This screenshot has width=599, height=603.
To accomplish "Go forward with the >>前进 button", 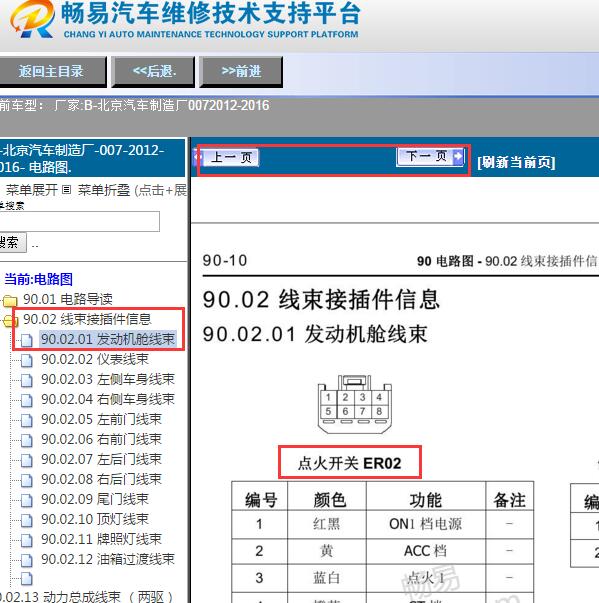I will point(241,71).
